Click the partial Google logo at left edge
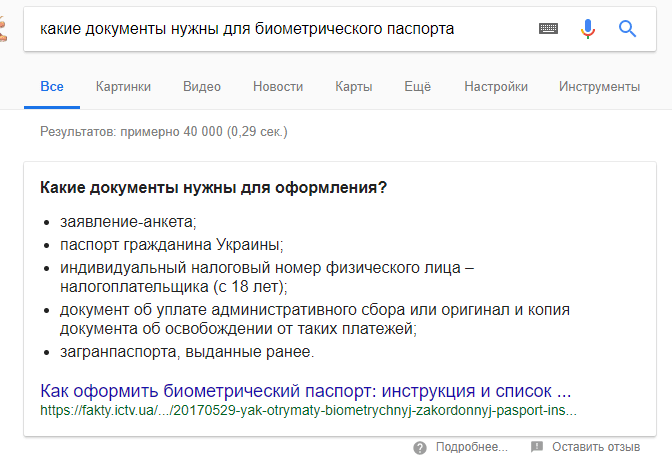Image resolution: width=672 pixels, height=467 pixels. click(4, 29)
